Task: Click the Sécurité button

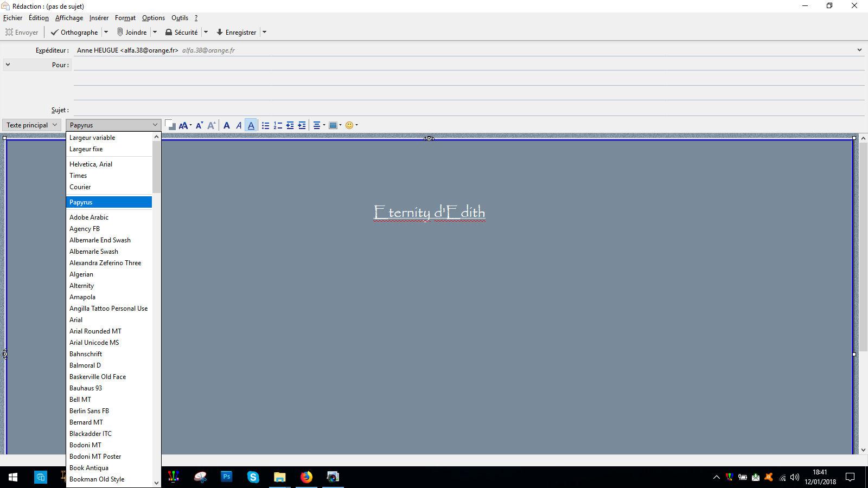Action: pos(181,32)
